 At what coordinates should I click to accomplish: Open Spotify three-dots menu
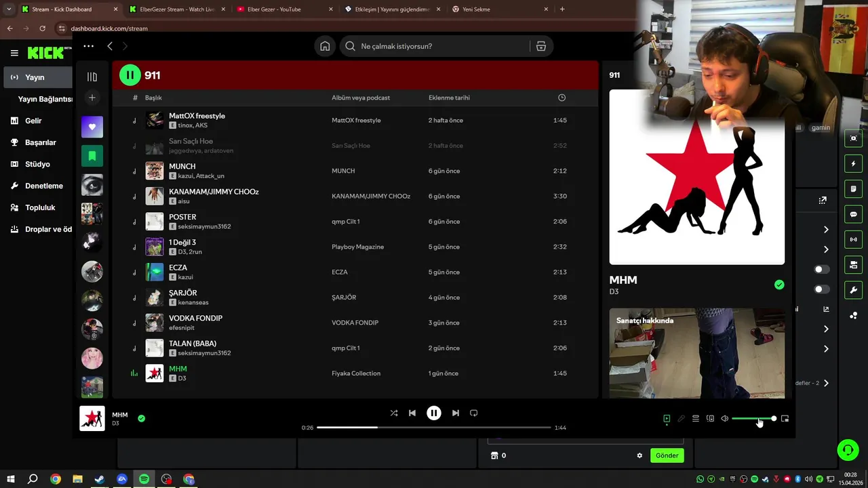[x=88, y=46]
